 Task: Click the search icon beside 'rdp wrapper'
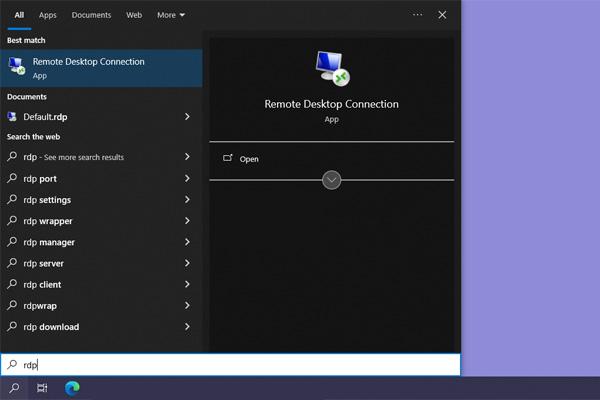[x=12, y=220]
